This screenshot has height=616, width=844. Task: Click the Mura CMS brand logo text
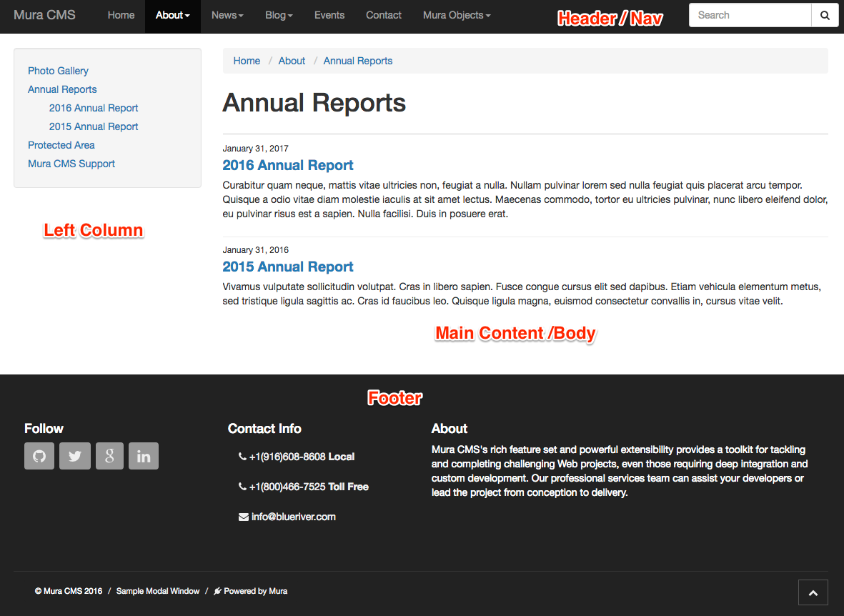[x=45, y=15]
